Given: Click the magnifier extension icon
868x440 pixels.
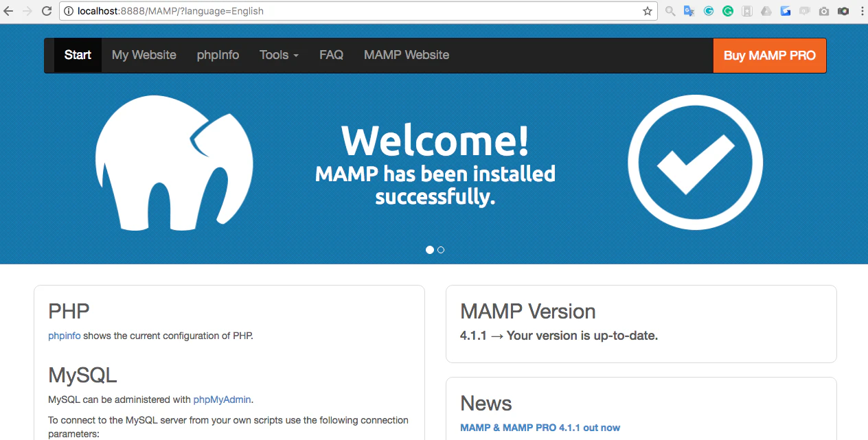Looking at the screenshot, I should coord(670,11).
